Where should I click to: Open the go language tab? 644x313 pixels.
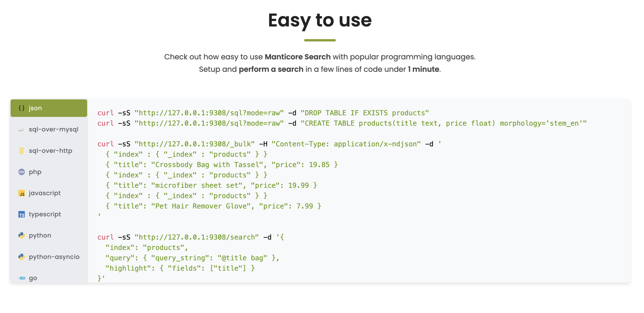33,278
